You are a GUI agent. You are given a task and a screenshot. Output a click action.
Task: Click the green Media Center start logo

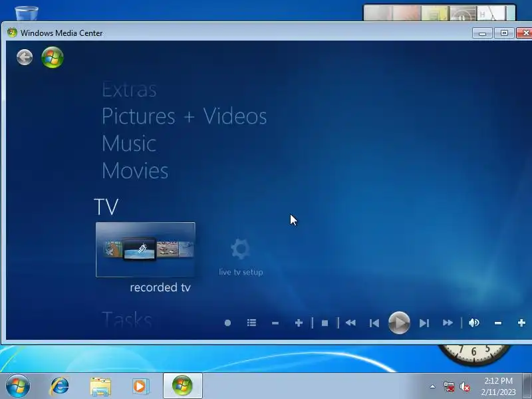click(53, 57)
